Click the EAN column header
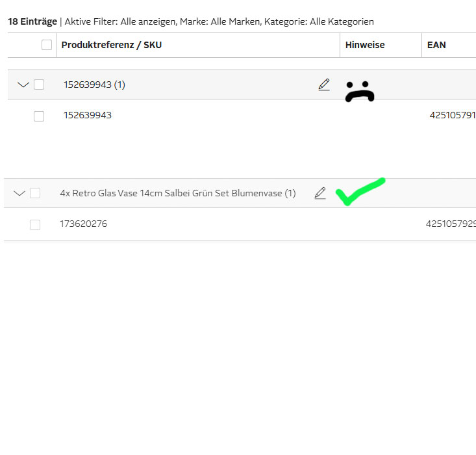Screen dimensions: 476x455 [436, 45]
